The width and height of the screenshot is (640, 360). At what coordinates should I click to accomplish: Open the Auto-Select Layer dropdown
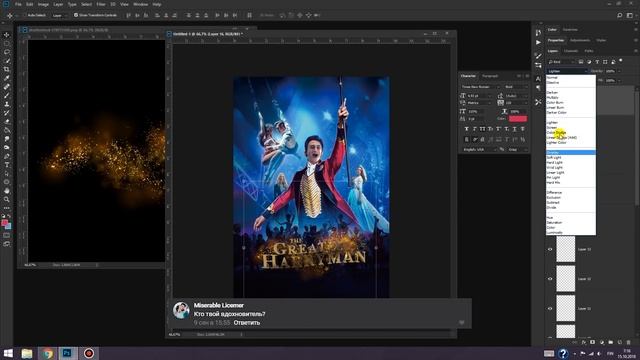60,16
